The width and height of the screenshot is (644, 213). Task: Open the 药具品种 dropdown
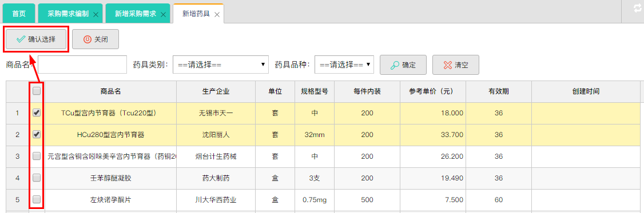[344, 65]
